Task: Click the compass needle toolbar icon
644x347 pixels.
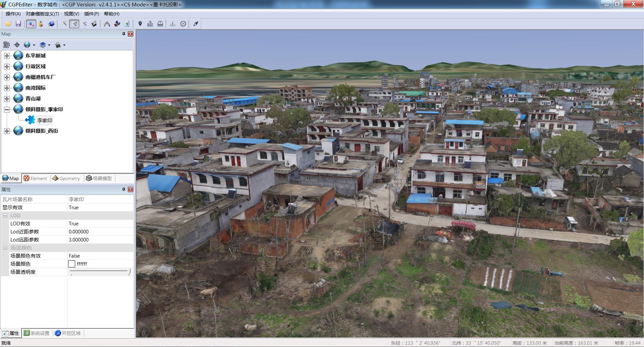Action: pos(196,24)
